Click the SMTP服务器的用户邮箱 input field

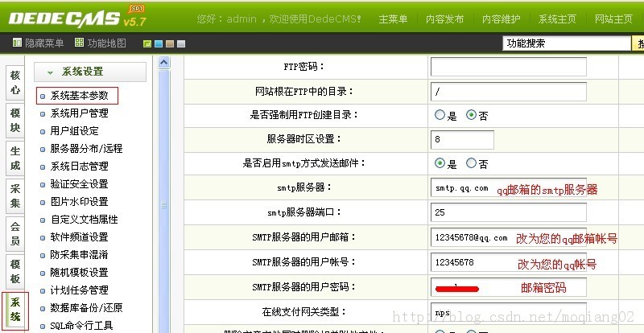click(x=509, y=237)
